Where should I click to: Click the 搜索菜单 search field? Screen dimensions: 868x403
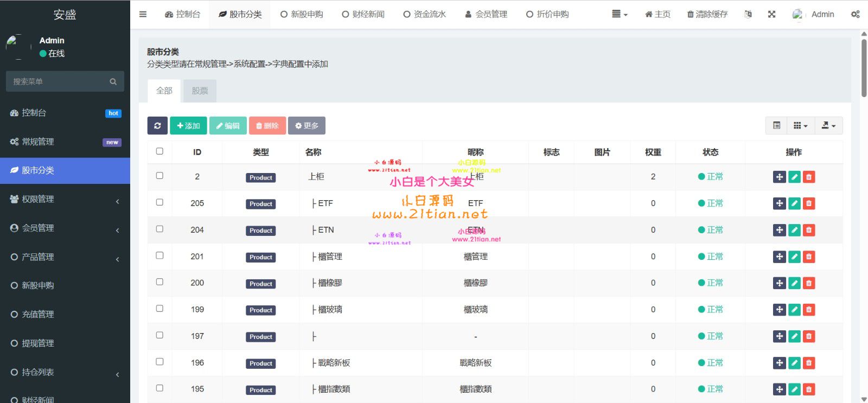57,81
